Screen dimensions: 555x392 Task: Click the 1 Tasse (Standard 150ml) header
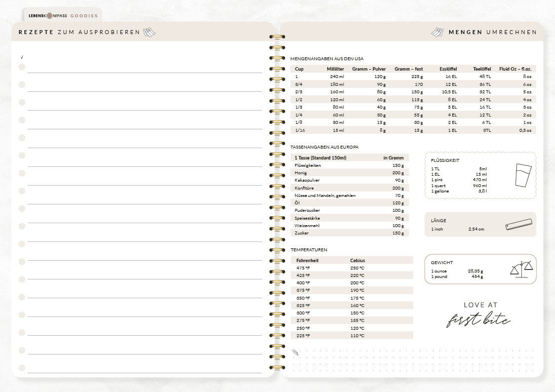tap(320, 157)
